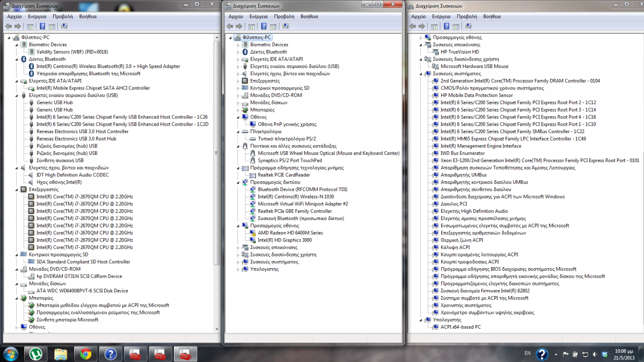This screenshot has width=644, height=362.
Task: Select 'Intel(R) HD Graphics 3000'
Action: click(285, 240)
